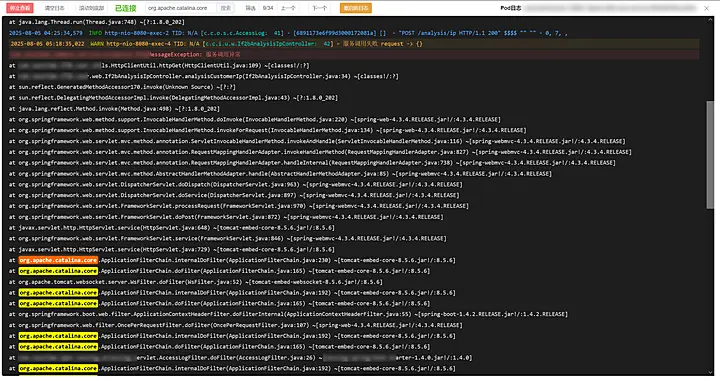Click the RequestMappingHandlerAdapter.handleInternal stack line
Image resolution: width=720 pixels, height=381 pixels.
point(312,163)
